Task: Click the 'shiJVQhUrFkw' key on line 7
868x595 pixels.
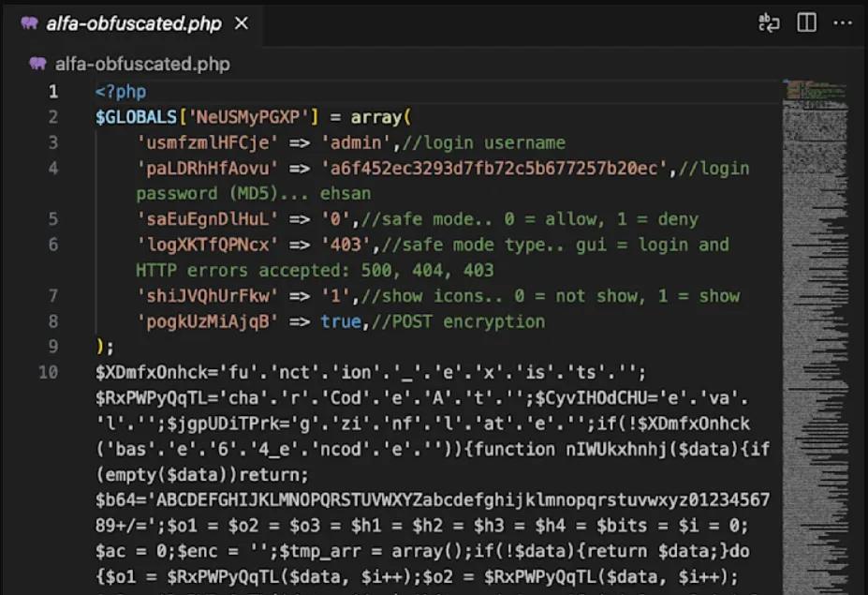Action: (x=208, y=296)
